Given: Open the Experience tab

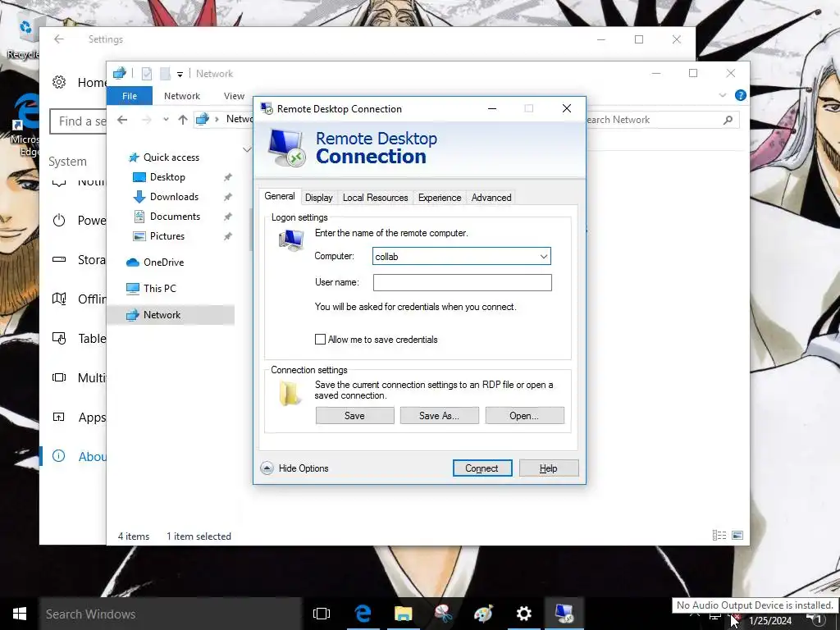Looking at the screenshot, I should click(x=440, y=198).
